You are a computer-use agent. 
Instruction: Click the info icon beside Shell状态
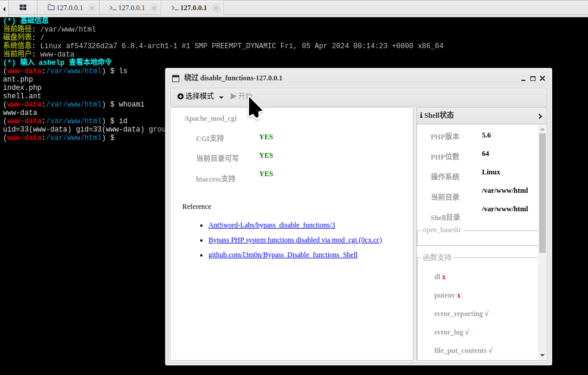point(421,115)
